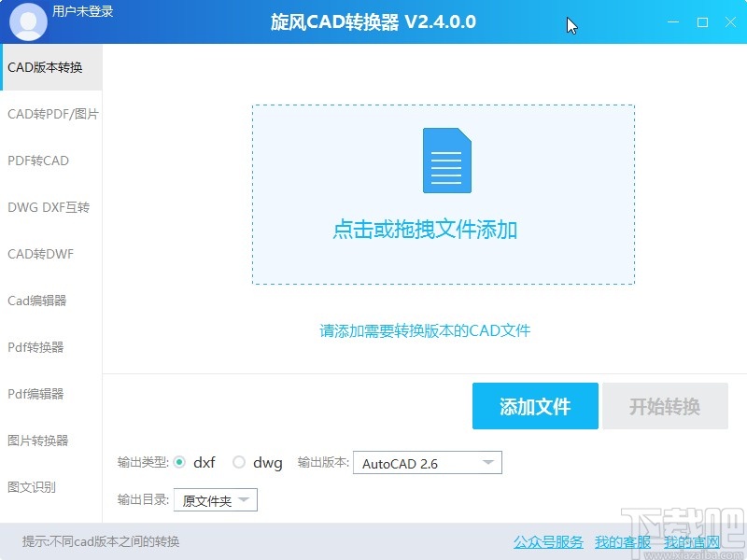Open the 原文件夹 output directory dropdown

pos(217,499)
